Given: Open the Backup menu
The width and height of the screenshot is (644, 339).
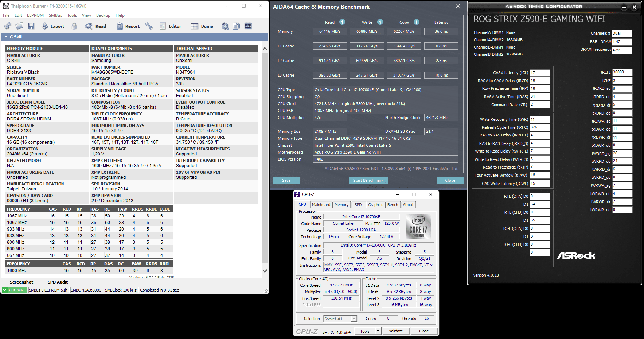Looking at the screenshot, I should pos(103,15).
